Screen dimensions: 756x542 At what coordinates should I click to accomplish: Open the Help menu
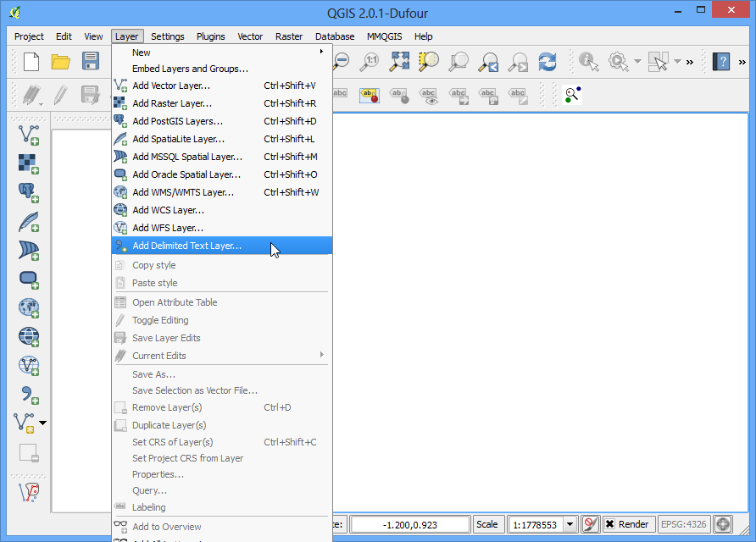pos(423,36)
